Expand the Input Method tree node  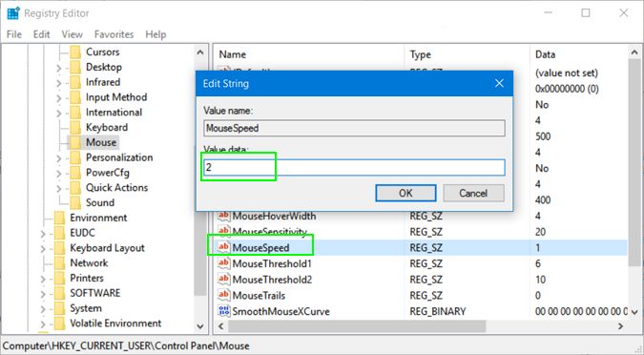(x=59, y=98)
